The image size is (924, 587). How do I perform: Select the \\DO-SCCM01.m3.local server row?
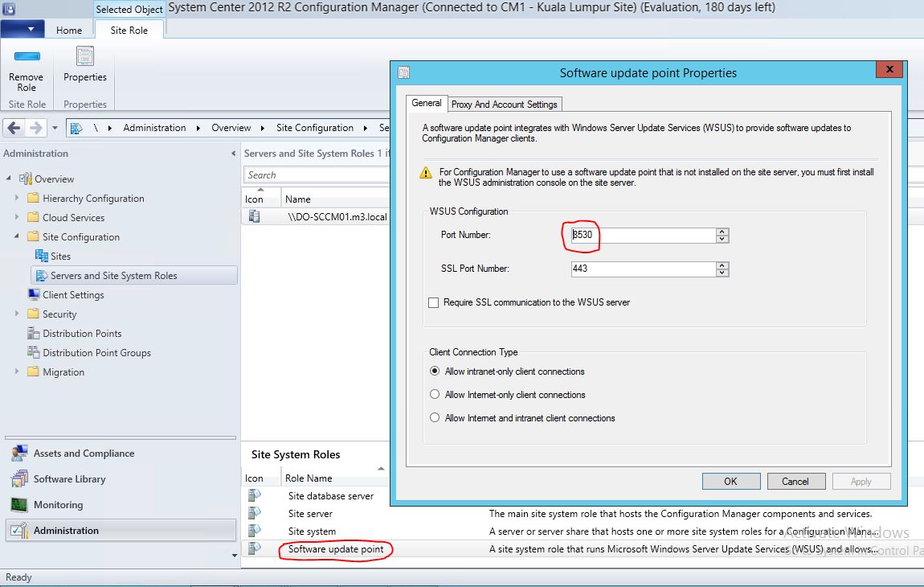pos(316,216)
